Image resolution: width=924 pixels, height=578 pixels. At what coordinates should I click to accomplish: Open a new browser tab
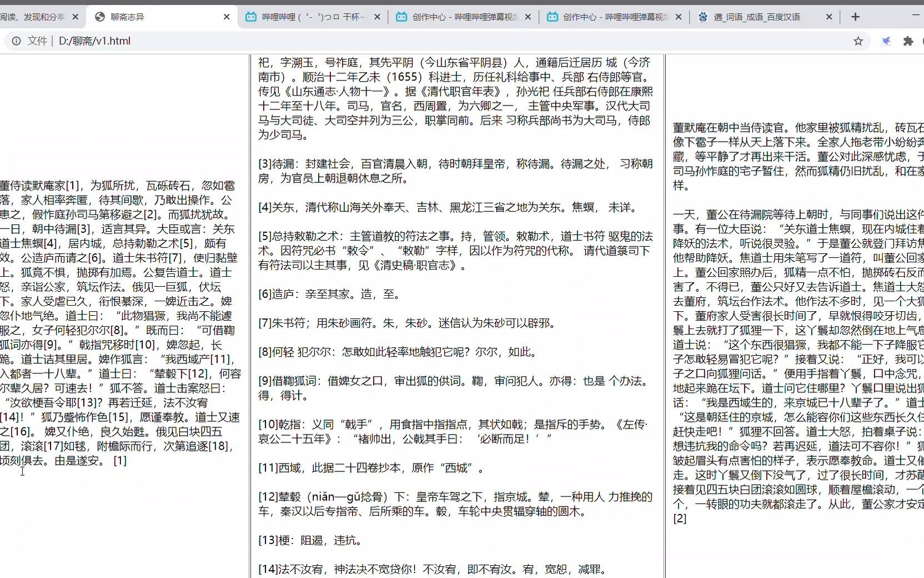coord(855,17)
